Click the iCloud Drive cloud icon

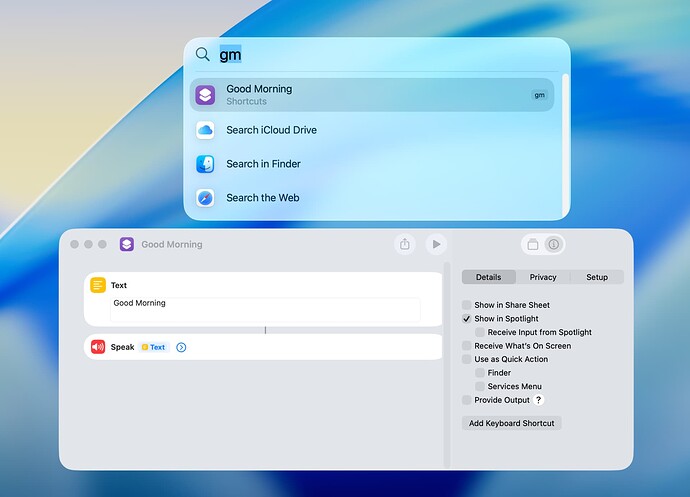click(x=205, y=130)
